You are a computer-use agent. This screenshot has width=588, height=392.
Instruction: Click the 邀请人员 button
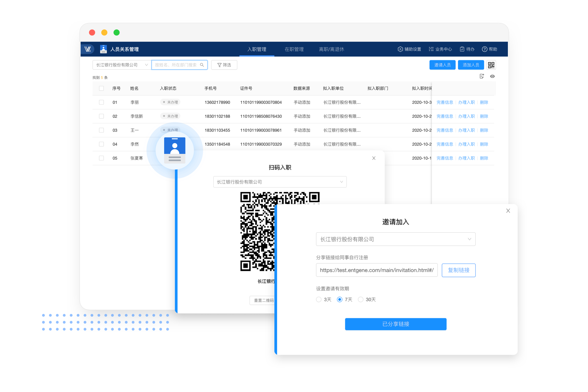442,65
